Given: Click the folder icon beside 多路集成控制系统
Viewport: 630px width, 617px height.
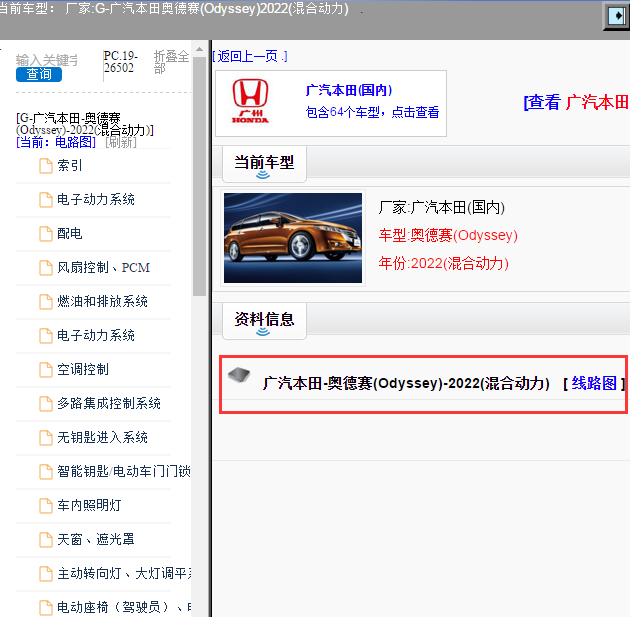Looking at the screenshot, I should [x=46, y=404].
